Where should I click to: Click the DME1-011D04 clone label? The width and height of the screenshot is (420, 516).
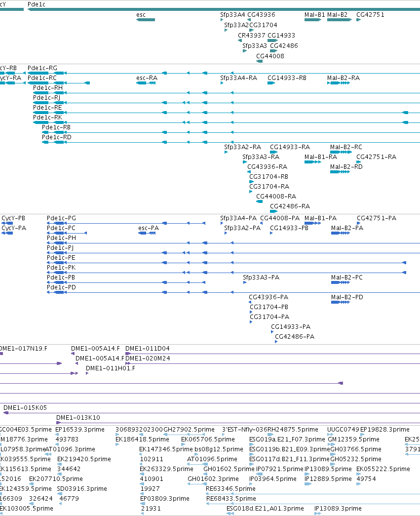click(x=148, y=349)
